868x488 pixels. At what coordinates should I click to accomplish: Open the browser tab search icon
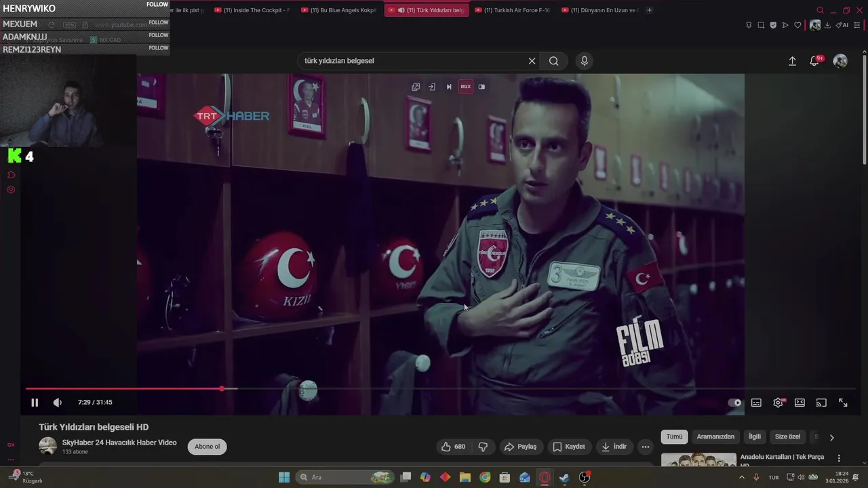click(x=820, y=10)
